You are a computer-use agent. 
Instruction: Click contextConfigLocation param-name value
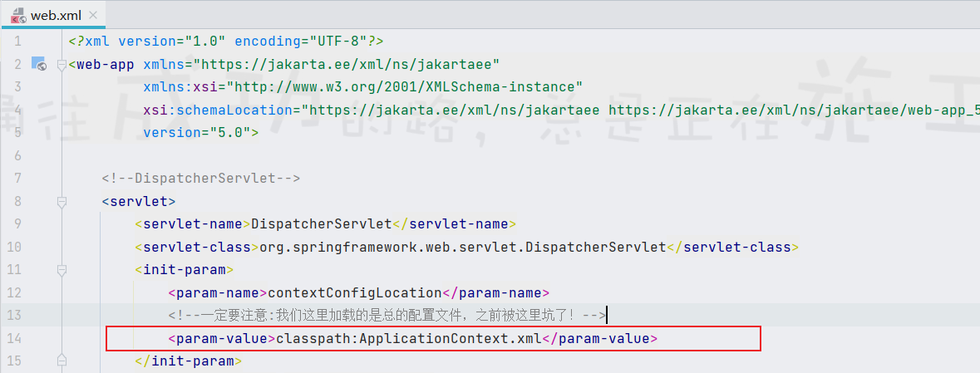(x=354, y=292)
